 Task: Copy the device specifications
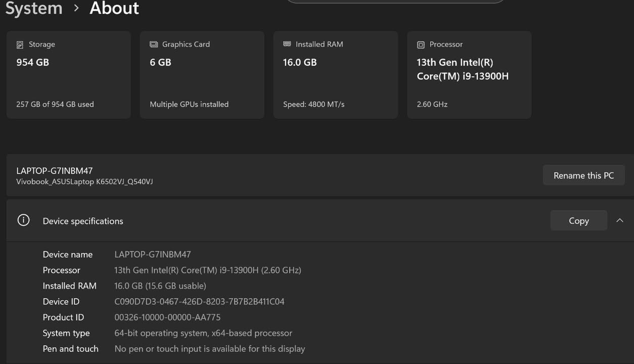pos(578,220)
